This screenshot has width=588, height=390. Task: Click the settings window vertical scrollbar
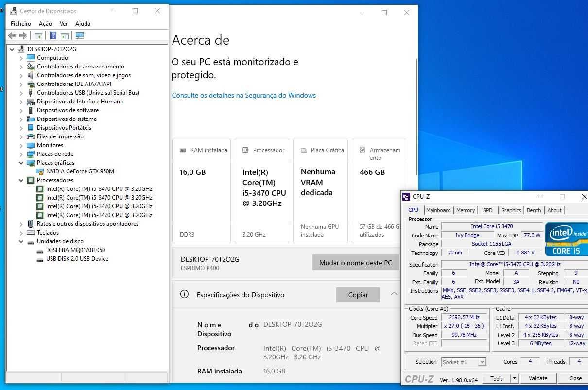click(416, 117)
